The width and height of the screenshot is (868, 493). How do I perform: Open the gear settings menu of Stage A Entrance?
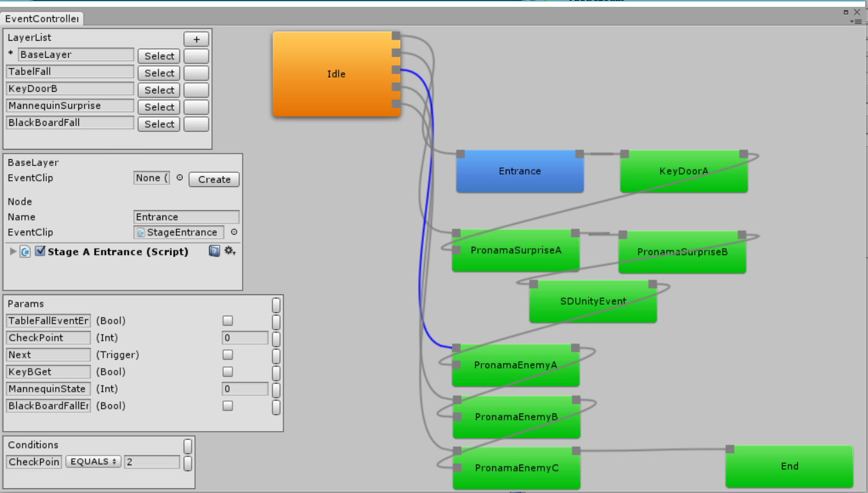[x=230, y=251]
